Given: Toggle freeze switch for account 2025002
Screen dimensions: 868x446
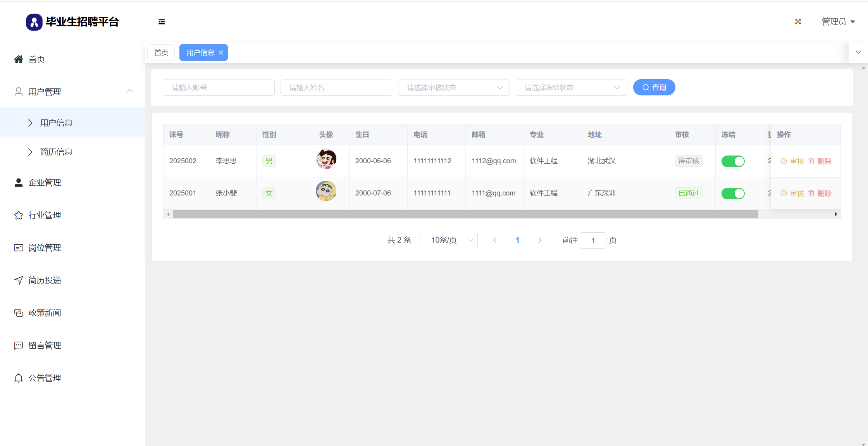Looking at the screenshot, I should [x=733, y=161].
